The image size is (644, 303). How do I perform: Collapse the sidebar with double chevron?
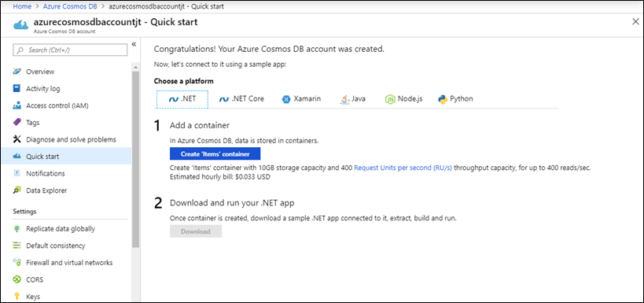pos(134,44)
